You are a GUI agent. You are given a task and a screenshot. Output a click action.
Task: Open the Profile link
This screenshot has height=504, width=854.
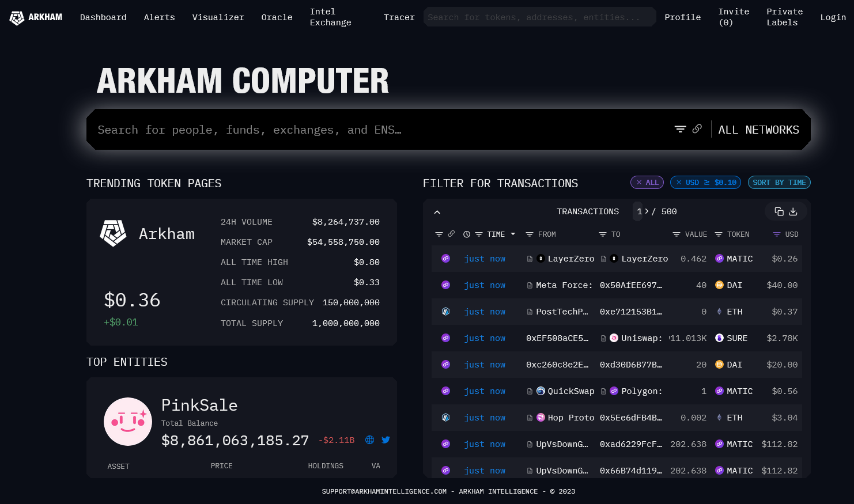click(682, 17)
